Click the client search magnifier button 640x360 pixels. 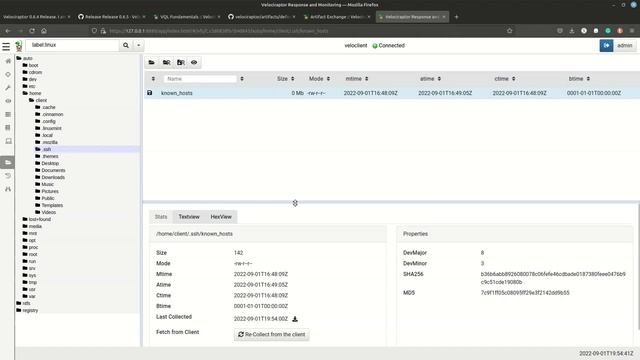[x=126, y=45]
